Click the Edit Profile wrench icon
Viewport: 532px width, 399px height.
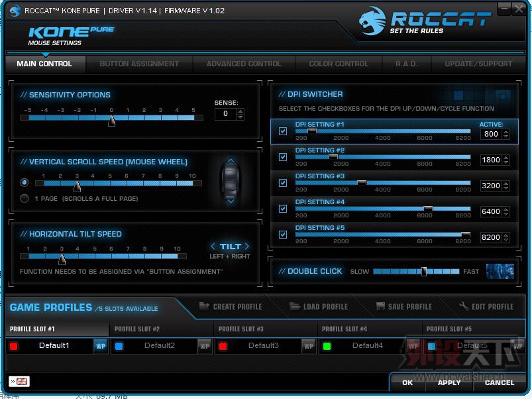tap(464, 306)
